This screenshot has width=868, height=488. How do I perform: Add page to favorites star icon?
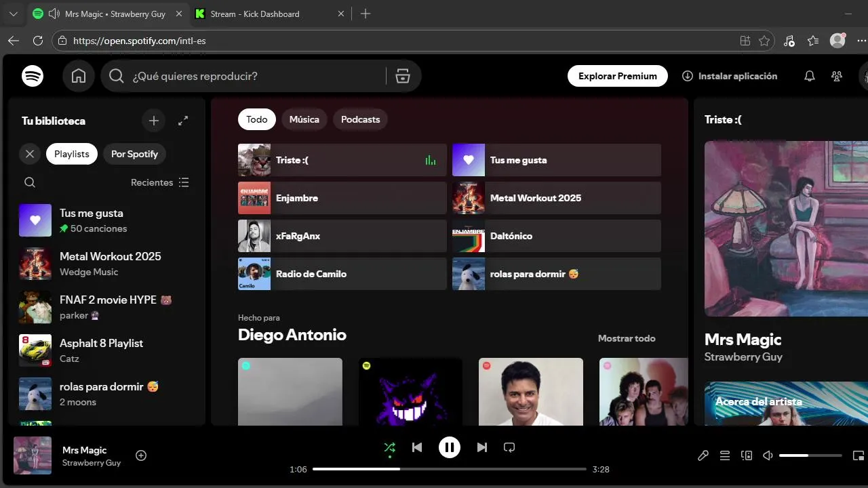764,41
